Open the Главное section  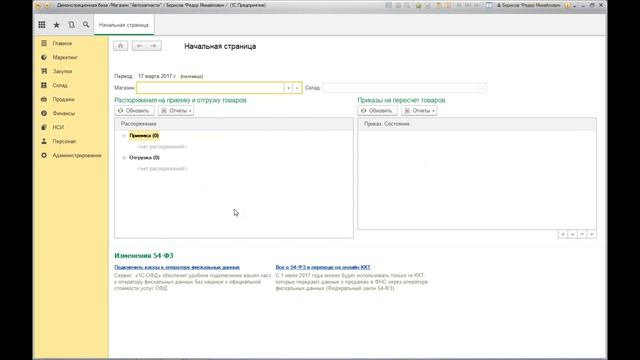[62, 43]
